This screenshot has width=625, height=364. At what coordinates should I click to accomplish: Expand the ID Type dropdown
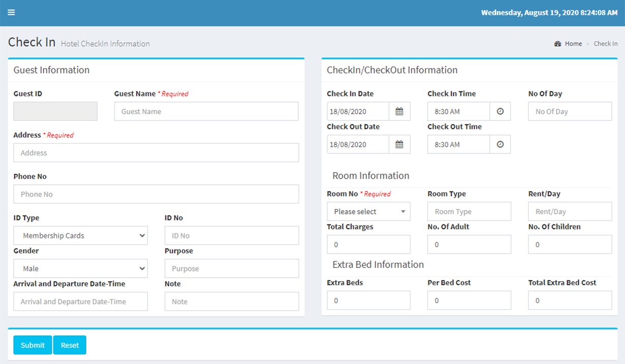tap(80, 236)
